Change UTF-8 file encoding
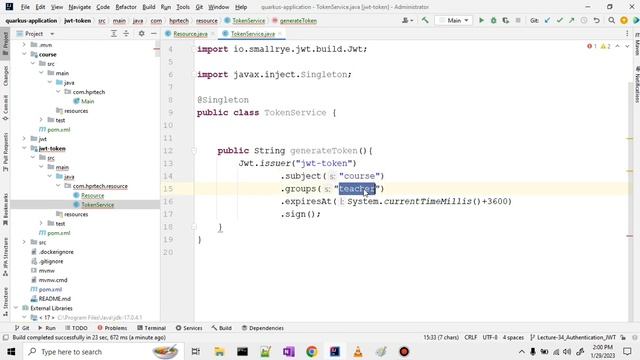640x360 pixels. (490, 338)
